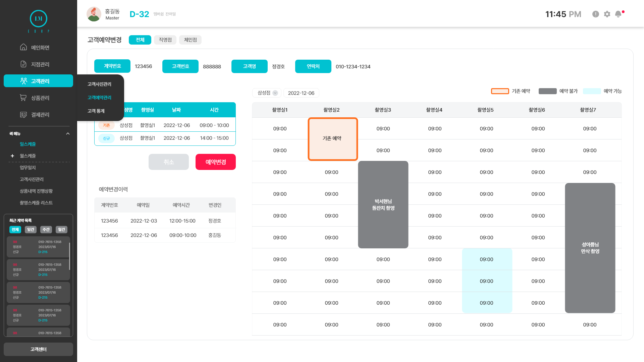Click the document icon beside 지점관리
The width and height of the screenshot is (644, 362).
tap(23, 64)
